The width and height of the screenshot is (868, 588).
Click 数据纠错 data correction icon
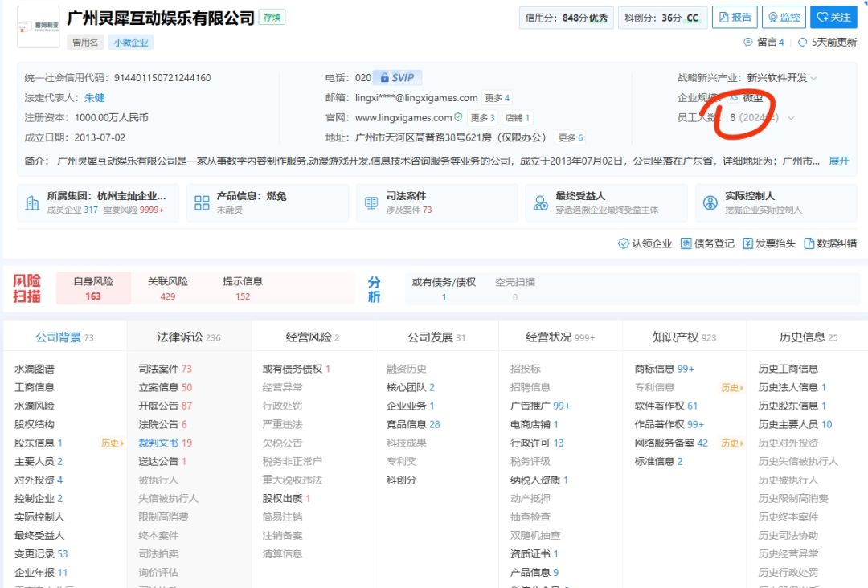coord(809,243)
